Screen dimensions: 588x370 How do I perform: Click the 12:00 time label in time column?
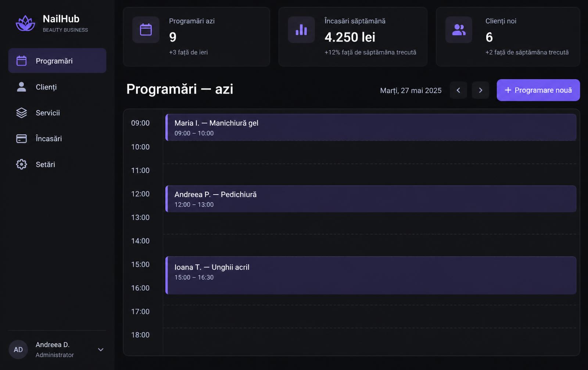[x=140, y=194]
